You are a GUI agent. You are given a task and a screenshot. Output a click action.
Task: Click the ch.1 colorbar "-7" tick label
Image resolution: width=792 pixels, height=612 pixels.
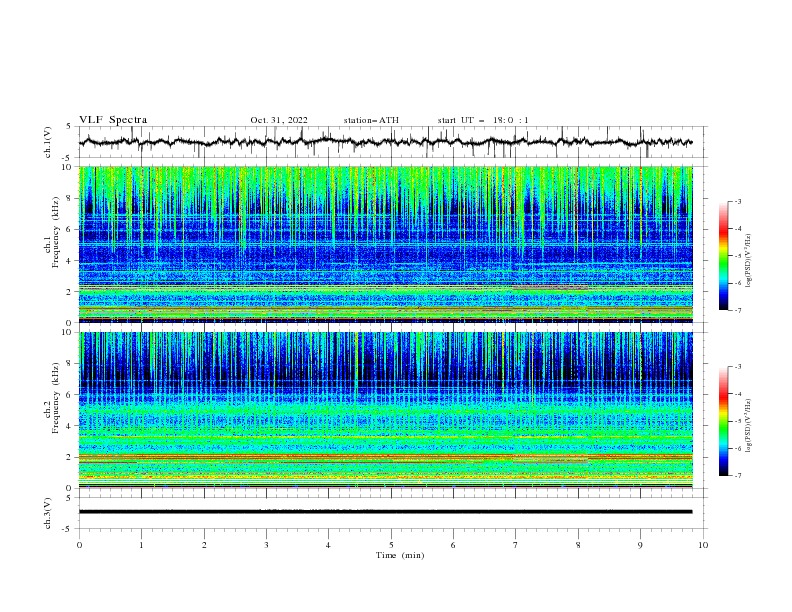(x=738, y=310)
